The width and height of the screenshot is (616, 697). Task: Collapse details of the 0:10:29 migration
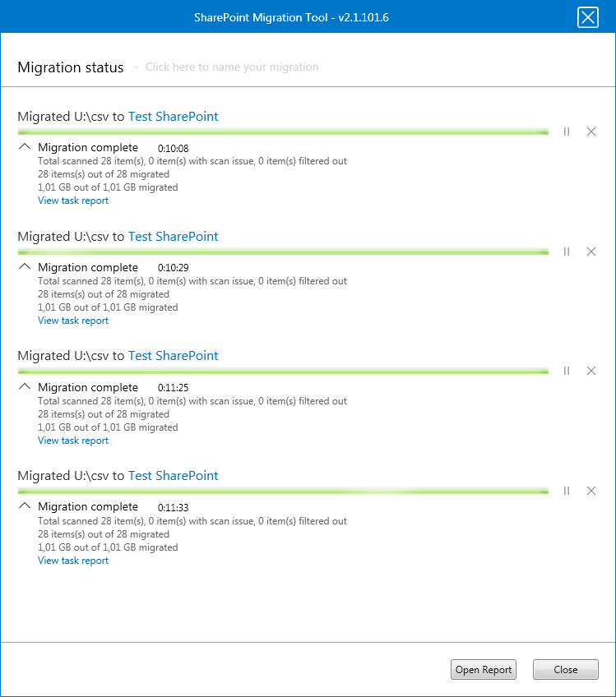tap(25, 267)
